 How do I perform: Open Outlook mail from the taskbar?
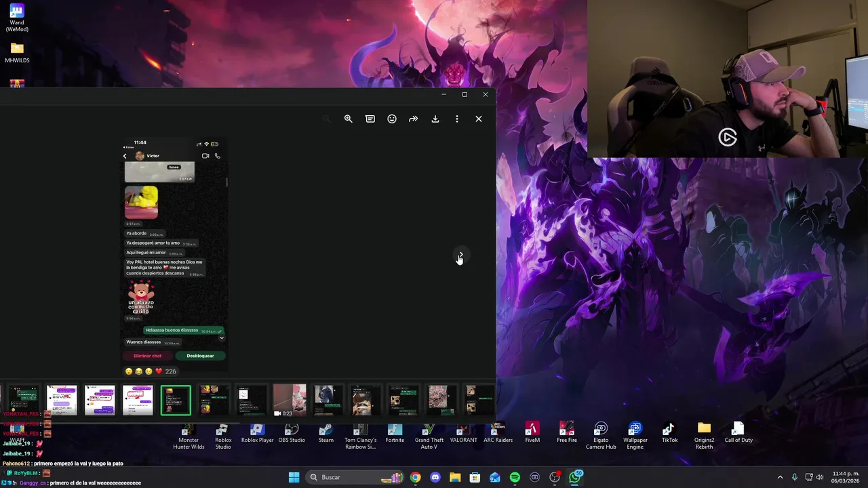495,477
